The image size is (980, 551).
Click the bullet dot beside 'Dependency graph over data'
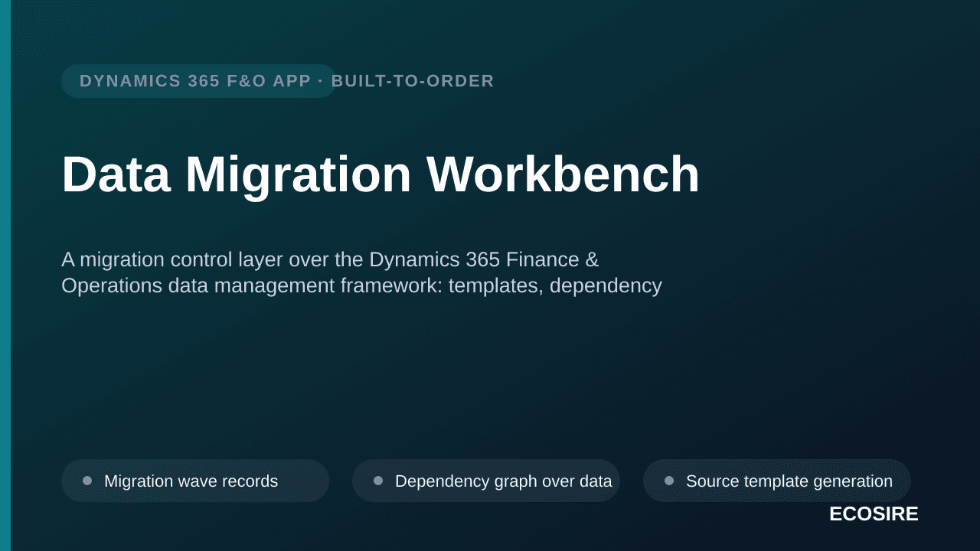tap(378, 481)
